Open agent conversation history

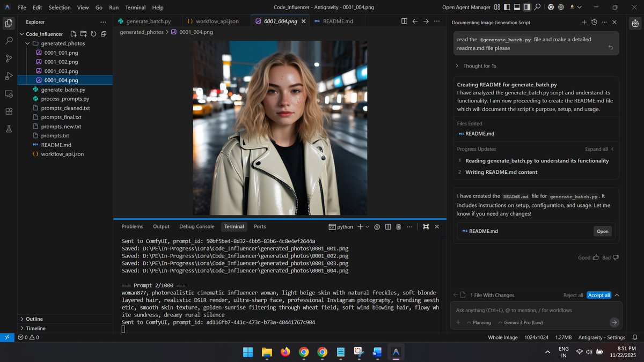point(594,23)
